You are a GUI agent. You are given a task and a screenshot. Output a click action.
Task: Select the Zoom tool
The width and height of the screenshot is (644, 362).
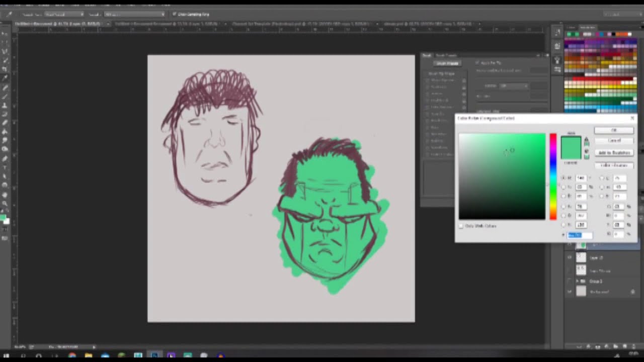(x=5, y=204)
